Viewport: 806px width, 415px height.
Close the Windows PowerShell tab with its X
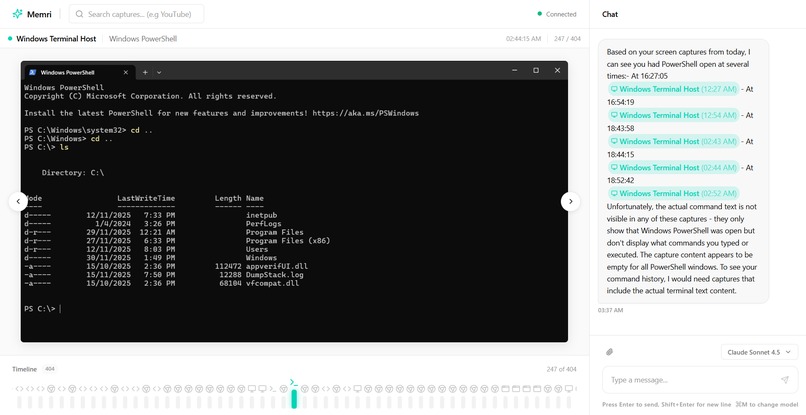(126, 73)
